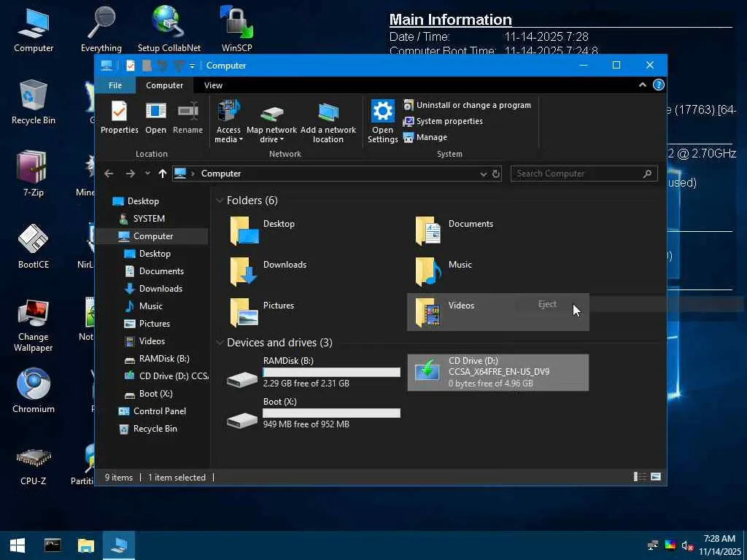The image size is (747, 560).
Task: Collapse the Folders (6) group
Action: click(220, 201)
